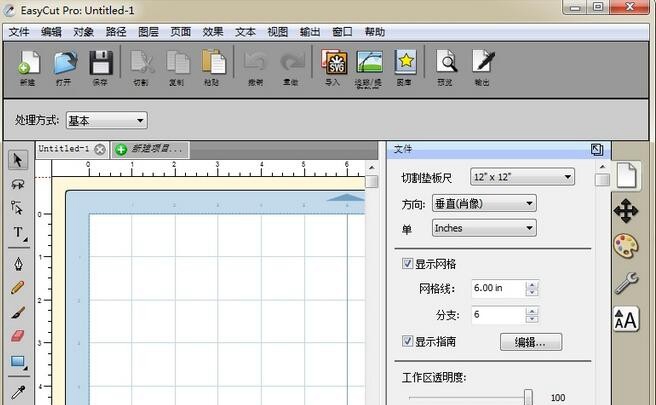
Task: Open the 文件 menu
Action: click(x=19, y=32)
